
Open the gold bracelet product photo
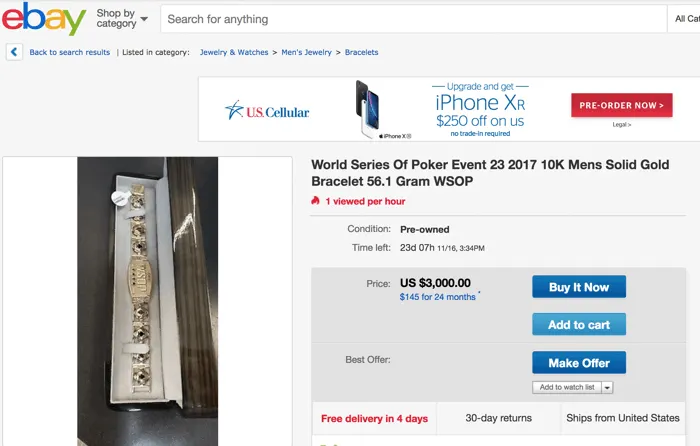[x=148, y=300]
